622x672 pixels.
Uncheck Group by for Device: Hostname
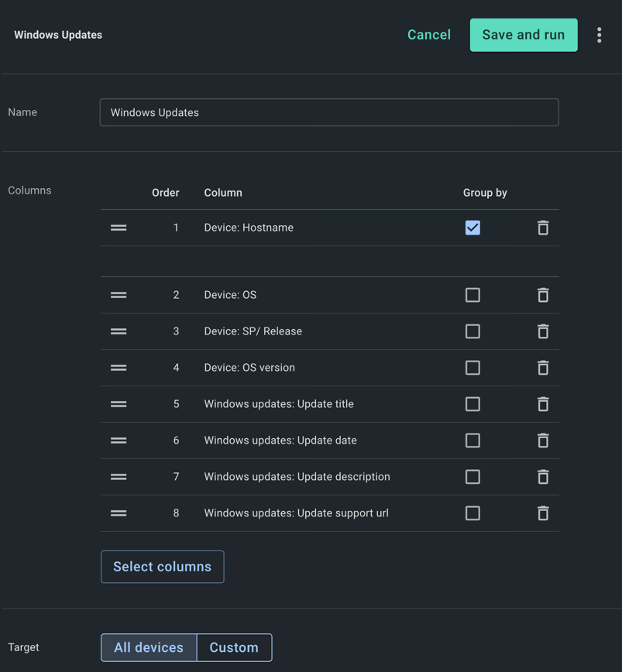pyautogui.click(x=473, y=228)
